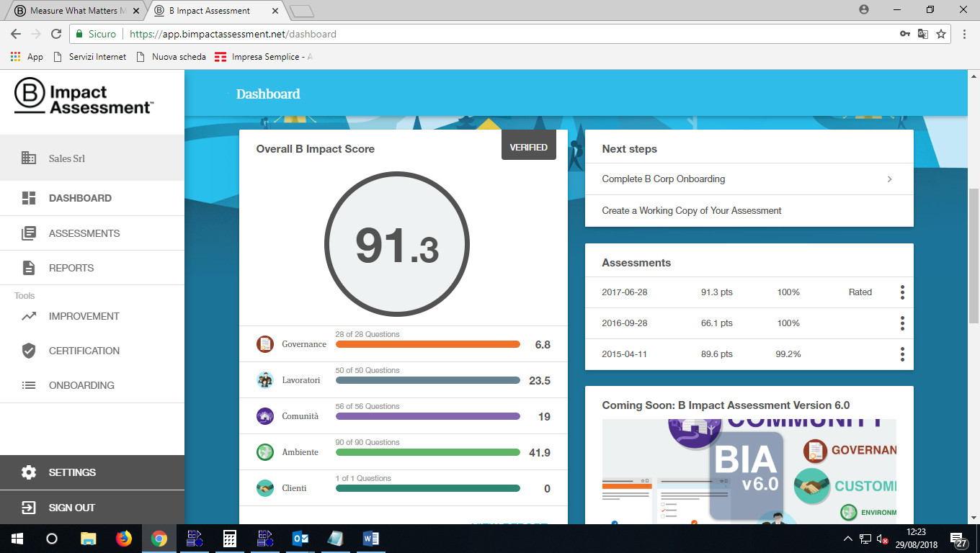Expand Complete B Corp Onboarding chevron
The image size is (980, 553).
(x=889, y=179)
